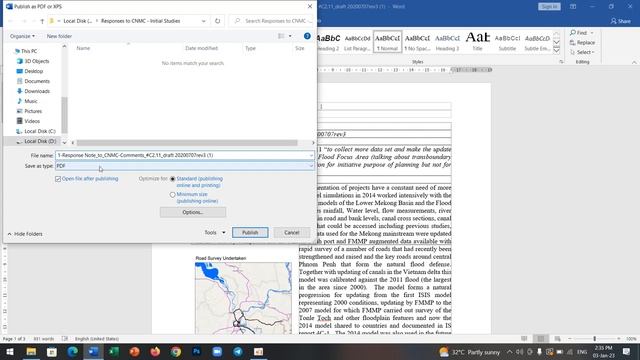The image size is (640, 360).
Task: Expand address bar path dropdown
Action: click(203, 21)
